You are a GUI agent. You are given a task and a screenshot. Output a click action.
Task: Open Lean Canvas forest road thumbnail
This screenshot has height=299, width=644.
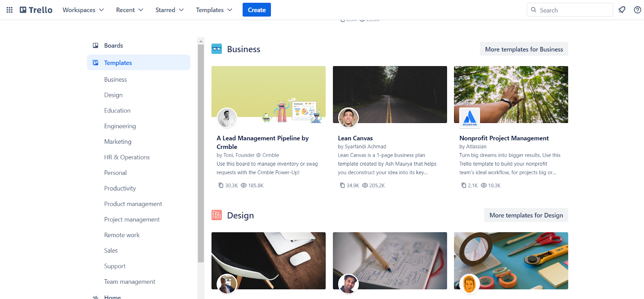[x=390, y=94]
